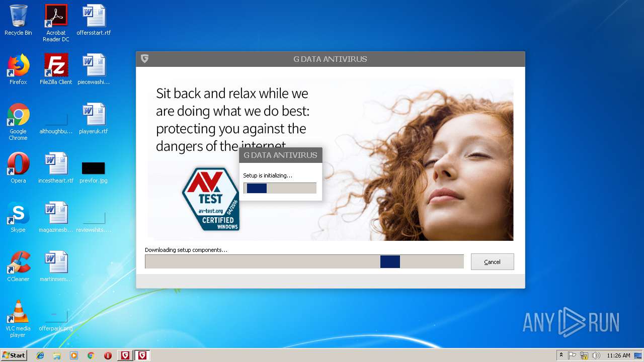Open the Recycle Bin desktop icon
The image size is (644, 362).
point(18,20)
